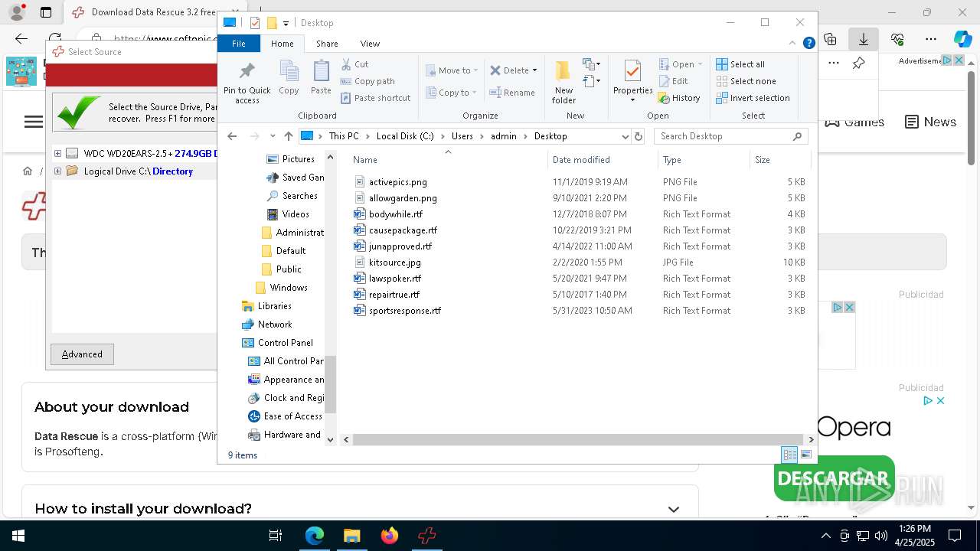Select junapproved.rtf file

400,246
